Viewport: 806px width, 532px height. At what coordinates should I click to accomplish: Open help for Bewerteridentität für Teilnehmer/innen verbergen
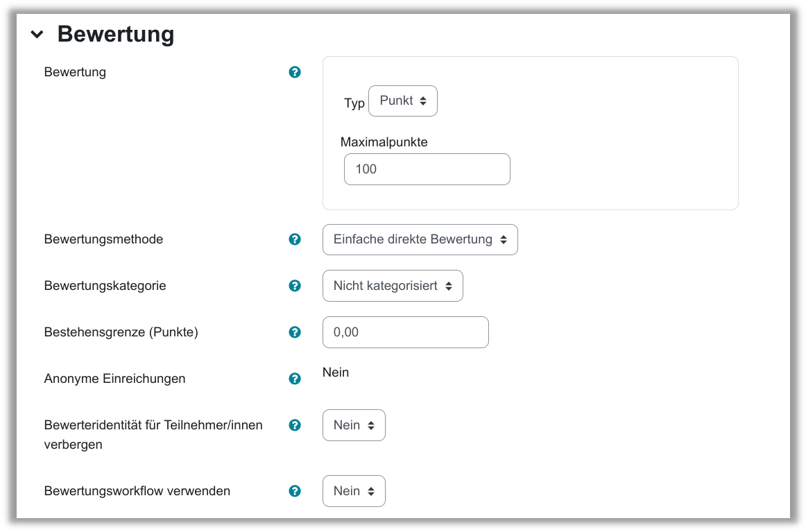295,425
